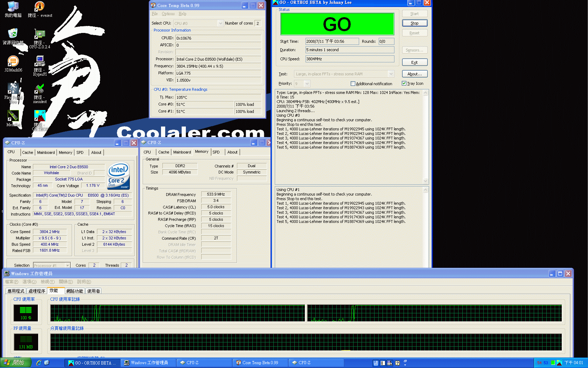Click the Intel Core 2 Duo logo in CPU-Z
The image size is (588, 368).
point(119,176)
